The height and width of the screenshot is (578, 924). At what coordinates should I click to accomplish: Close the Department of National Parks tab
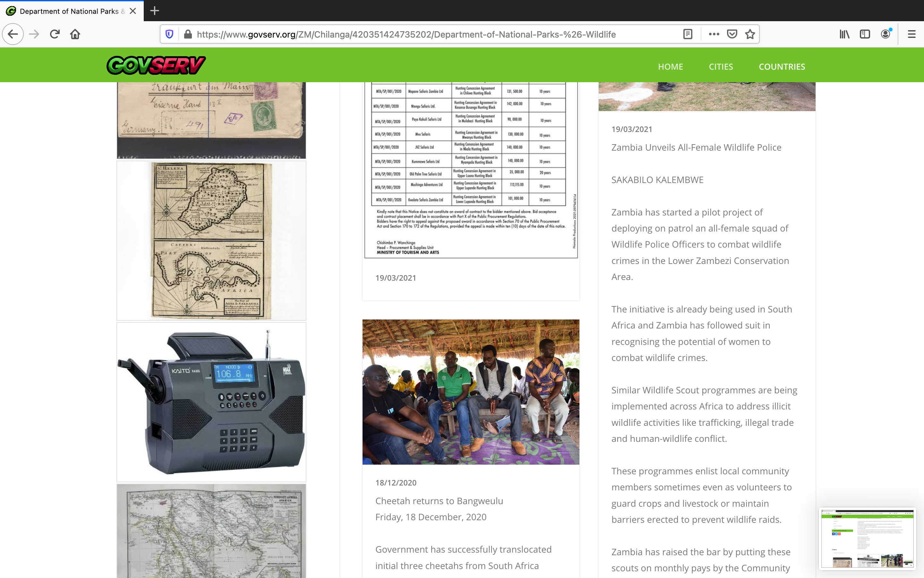pos(133,11)
